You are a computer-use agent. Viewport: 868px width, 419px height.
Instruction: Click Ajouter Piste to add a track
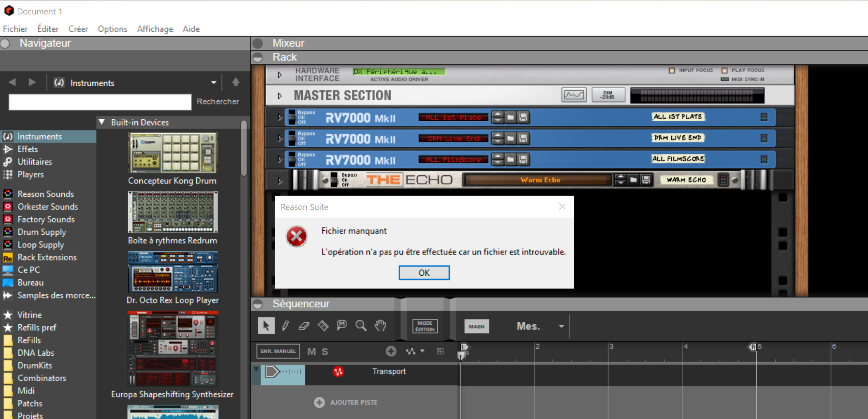[x=346, y=403]
